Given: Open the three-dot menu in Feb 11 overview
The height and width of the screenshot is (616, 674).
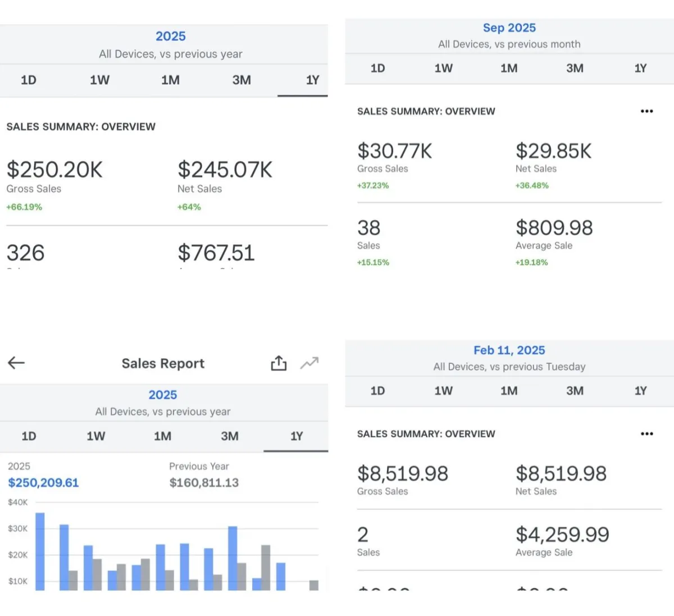Looking at the screenshot, I should (x=646, y=434).
